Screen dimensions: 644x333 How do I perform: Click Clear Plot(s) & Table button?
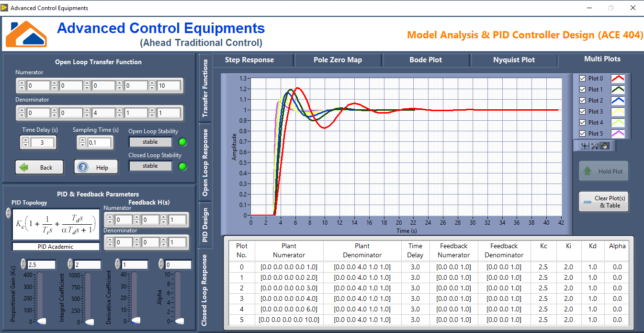(x=603, y=202)
